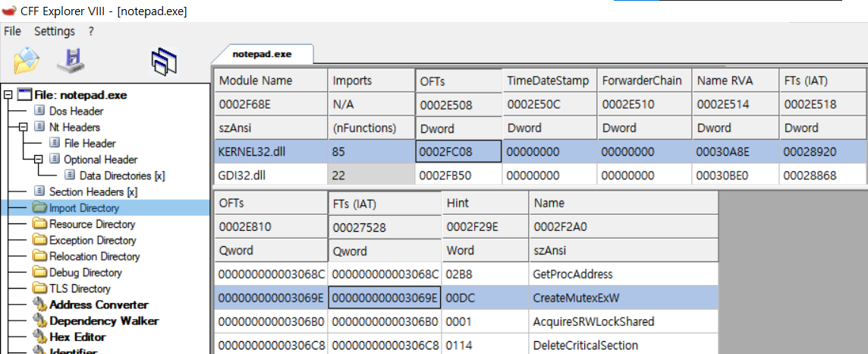The image size is (868, 354).
Task: Click the Data Directories [x] node icon
Action: 70,175
